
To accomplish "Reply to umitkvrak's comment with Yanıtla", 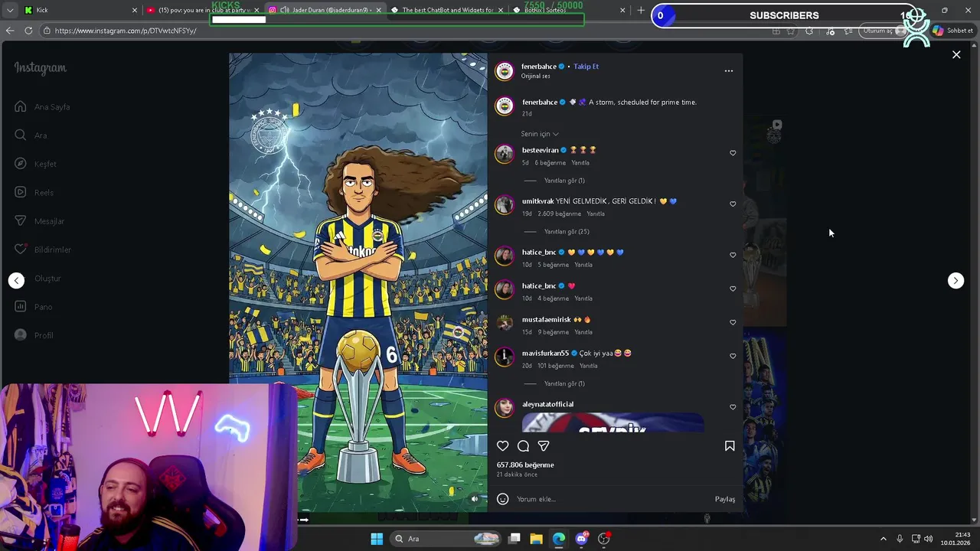I will [596, 214].
